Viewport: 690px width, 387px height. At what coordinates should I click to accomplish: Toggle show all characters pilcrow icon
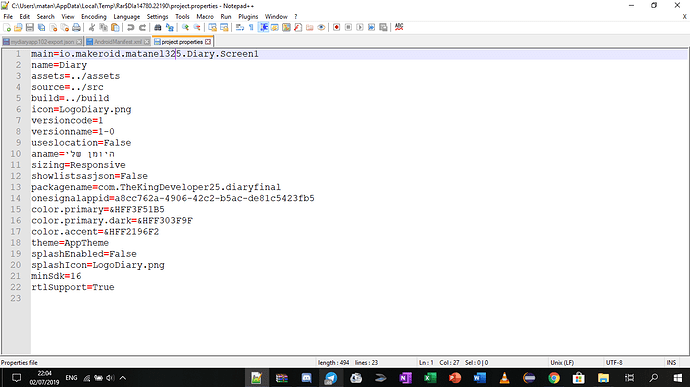click(x=251, y=27)
